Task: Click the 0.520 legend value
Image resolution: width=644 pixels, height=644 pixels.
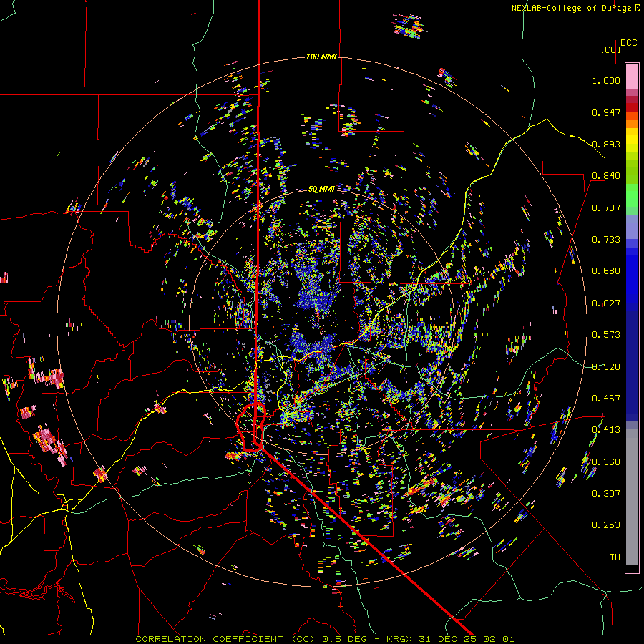Action: 606,367
